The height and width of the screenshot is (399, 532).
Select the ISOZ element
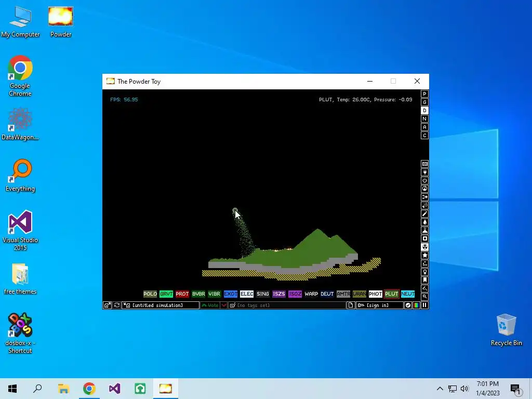coord(295,294)
